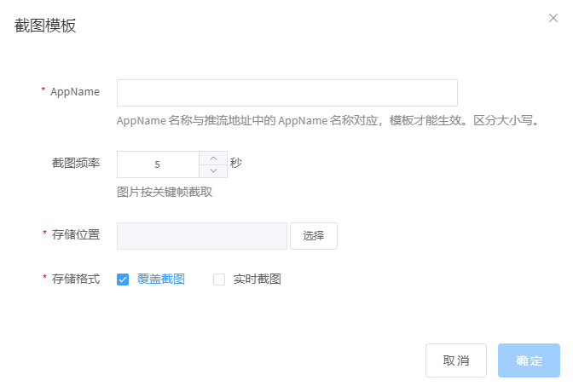The image size is (573, 392).
Task: Click the AppName case-sensitivity hint text
Action: [x=329, y=120]
